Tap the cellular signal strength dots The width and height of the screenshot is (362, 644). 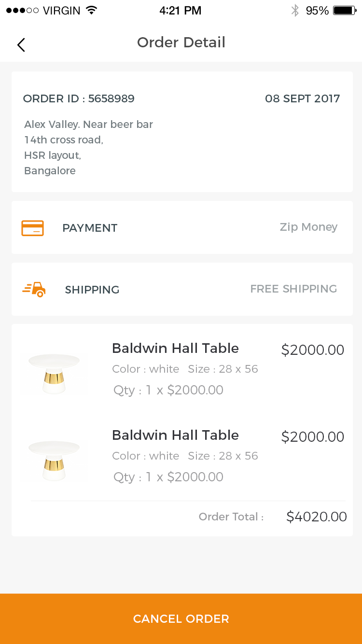pyautogui.click(x=22, y=10)
